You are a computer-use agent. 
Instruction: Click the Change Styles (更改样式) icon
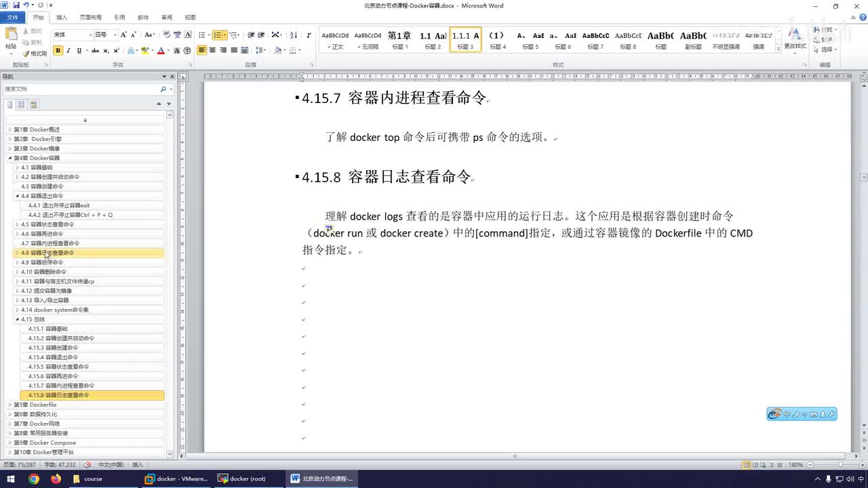point(795,39)
